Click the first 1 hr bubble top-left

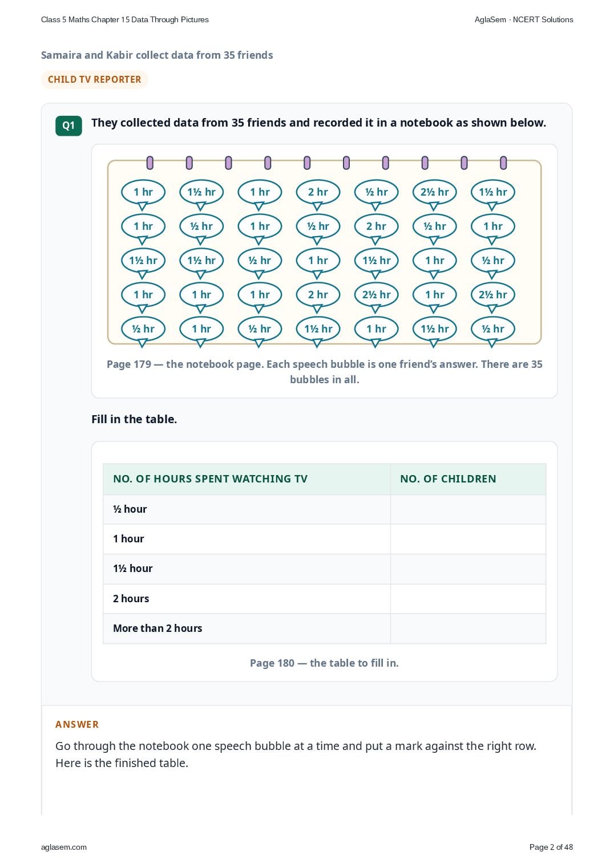[x=143, y=192]
